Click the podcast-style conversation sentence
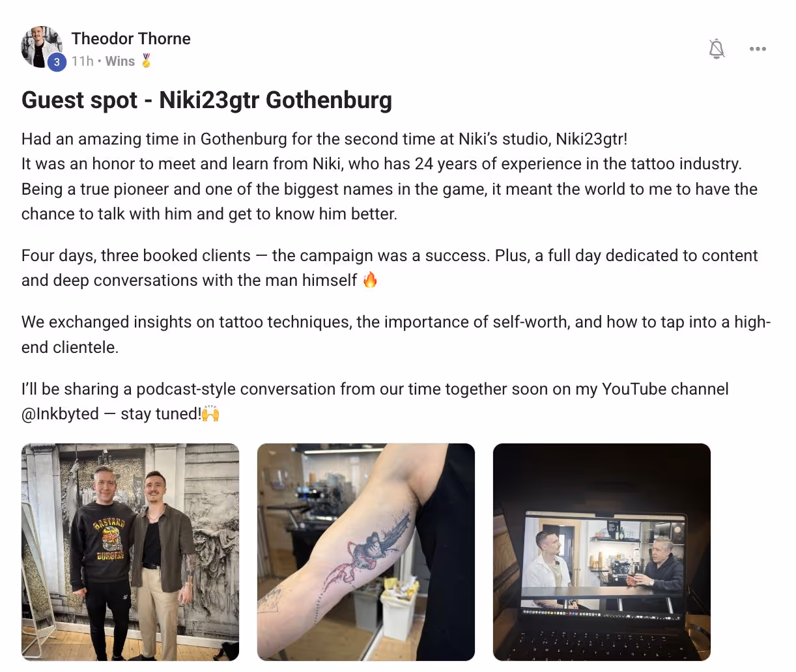Image resolution: width=796 pixels, height=672 pixels. [x=375, y=401]
